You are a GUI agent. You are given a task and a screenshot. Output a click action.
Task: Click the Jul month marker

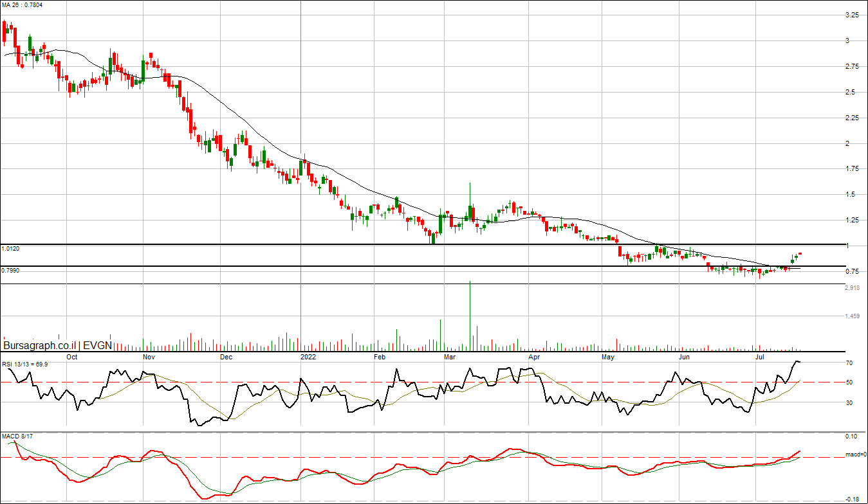[x=760, y=356]
